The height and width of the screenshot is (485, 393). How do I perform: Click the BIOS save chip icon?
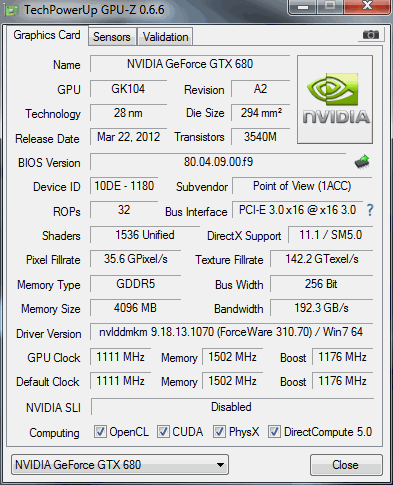[362, 162]
